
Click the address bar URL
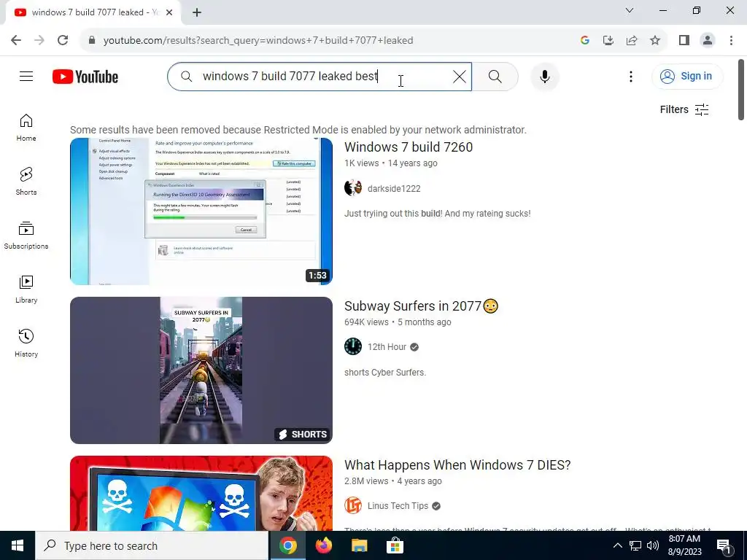coord(258,41)
